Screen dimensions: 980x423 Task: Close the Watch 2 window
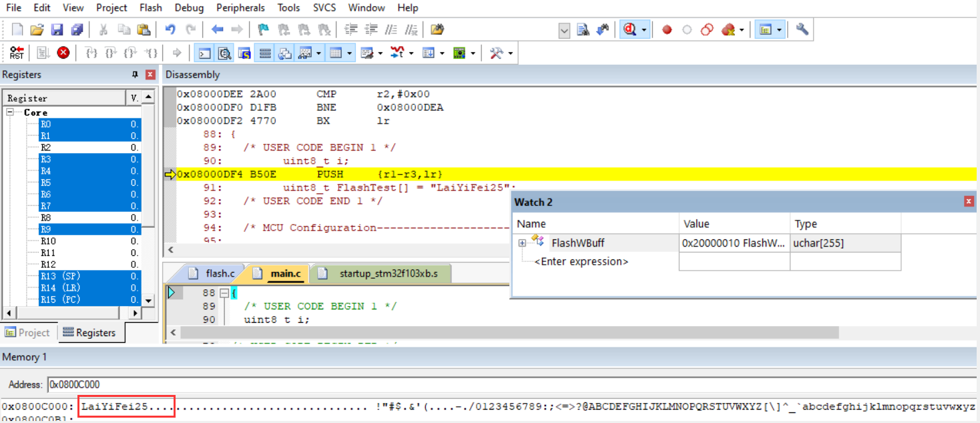969,201
